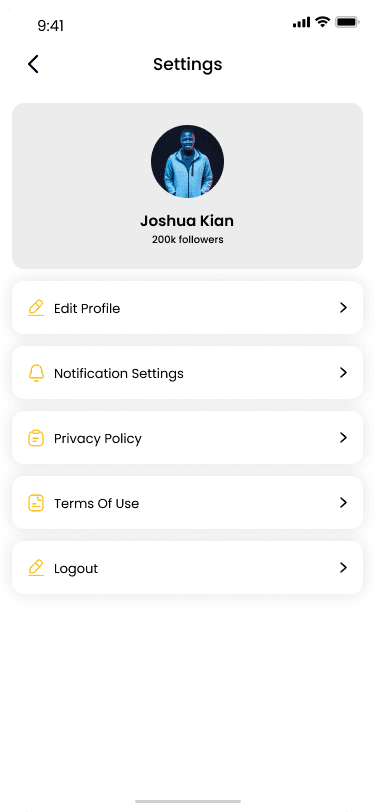Click the Wi-Fi icon in status bar

[x=322, y=22]
